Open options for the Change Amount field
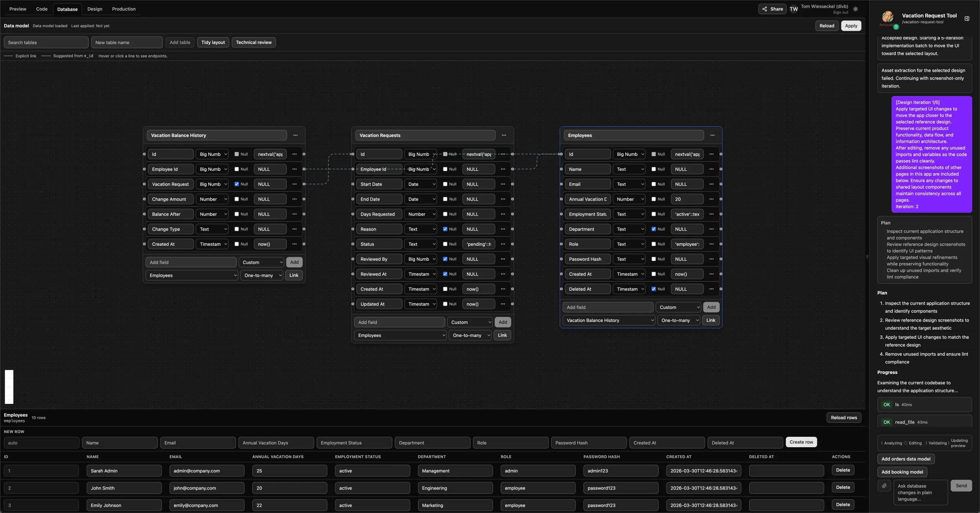 [294, 199]
